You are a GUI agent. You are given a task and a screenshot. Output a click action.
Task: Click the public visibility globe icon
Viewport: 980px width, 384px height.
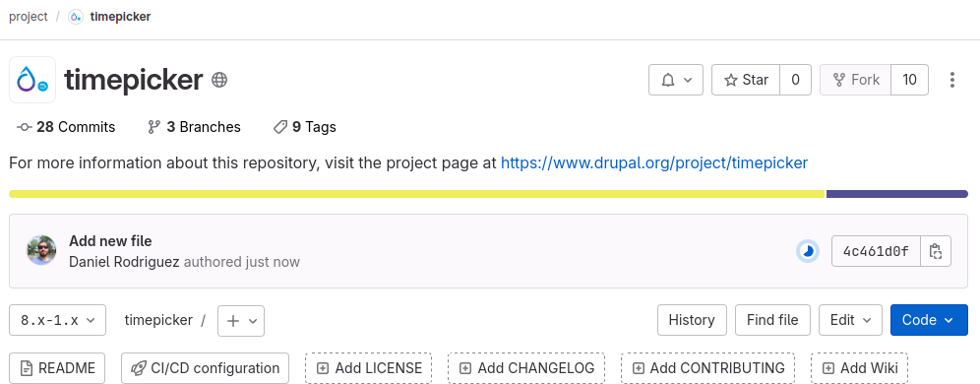(x=219, y=80)
